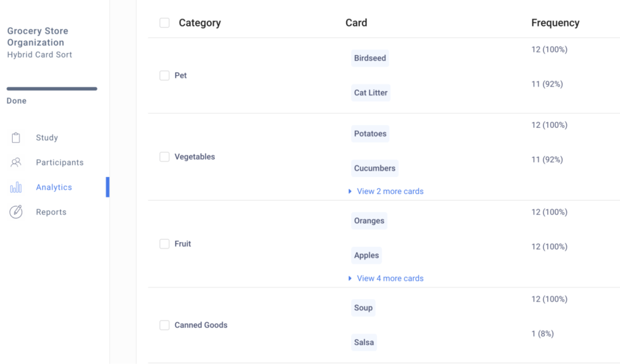Select the Birdseed card chip

click(x=369, y=58)
